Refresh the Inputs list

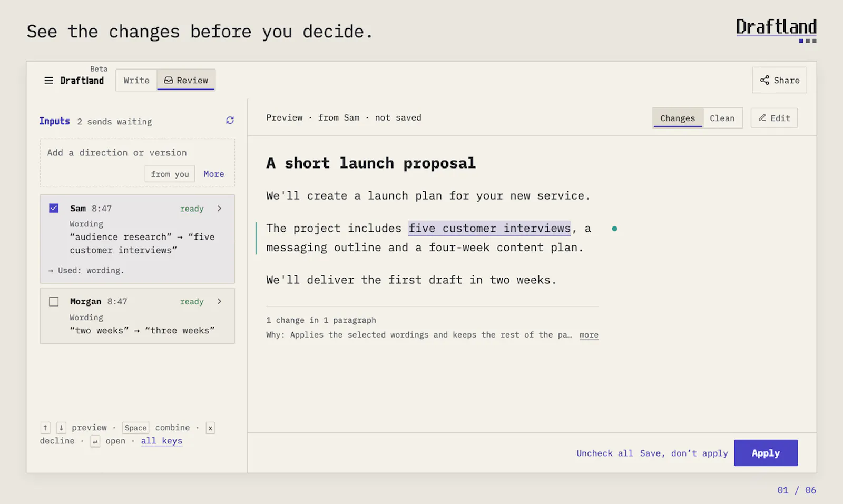(230, 121)
